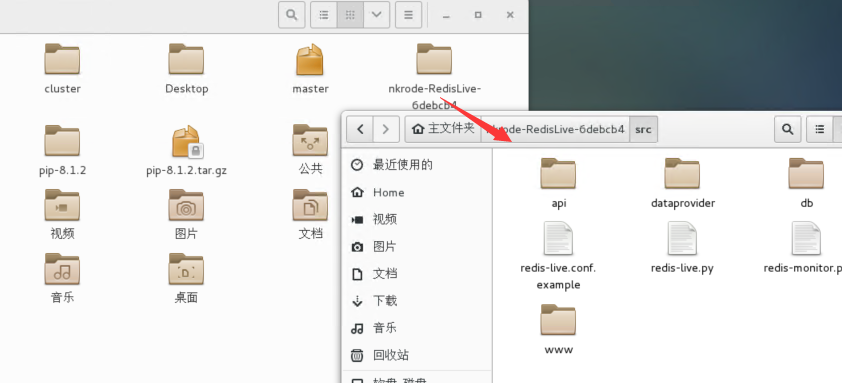This screenshot has width=842, height=383.
Task: Select 音乐 in sidebar
Action: click(417, 328)
